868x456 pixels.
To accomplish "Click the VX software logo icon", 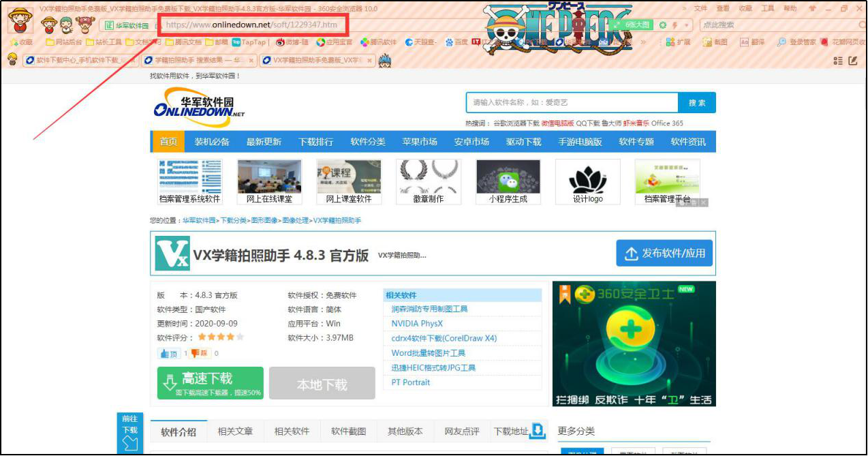I will click(x=172, y=254).
